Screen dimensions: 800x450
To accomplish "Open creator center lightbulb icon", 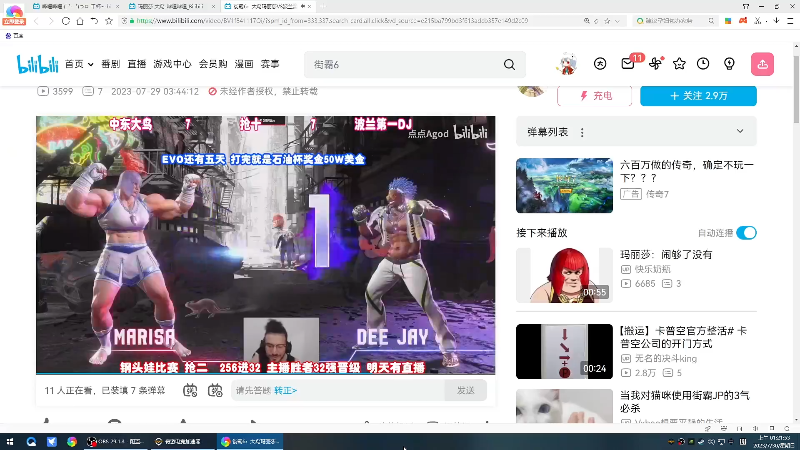I will tap(729, 64).
